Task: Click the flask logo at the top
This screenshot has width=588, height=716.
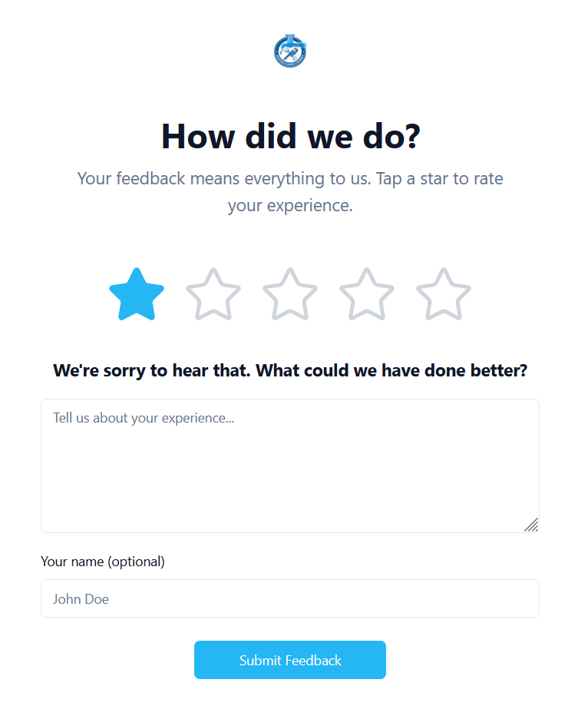Action: pos(290,51)
